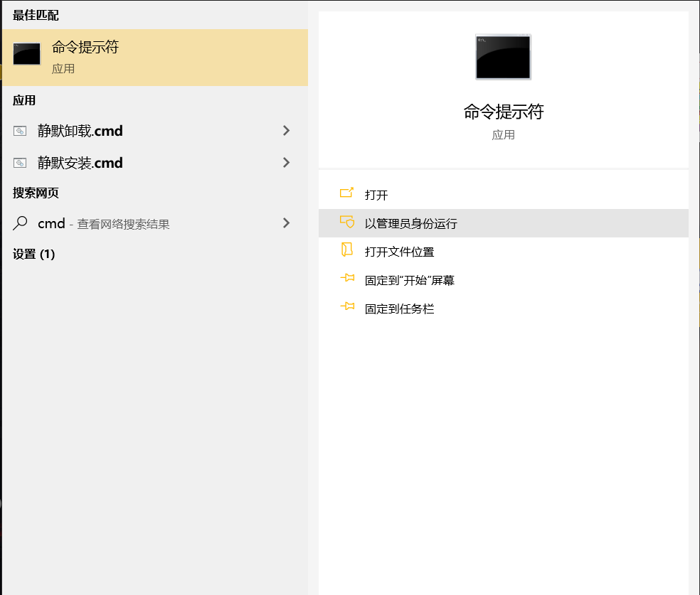Click the pin icon for 固定到"开始"屏幕

[347, 279]
